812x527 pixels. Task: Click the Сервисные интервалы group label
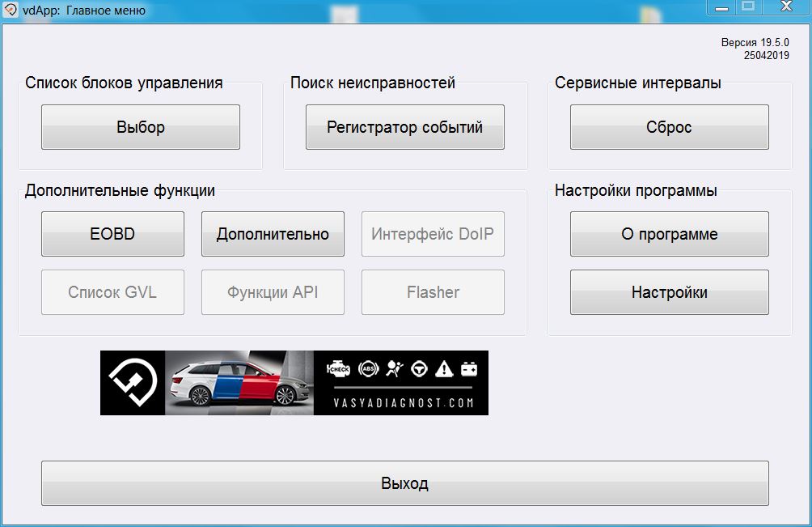[637, 83]
